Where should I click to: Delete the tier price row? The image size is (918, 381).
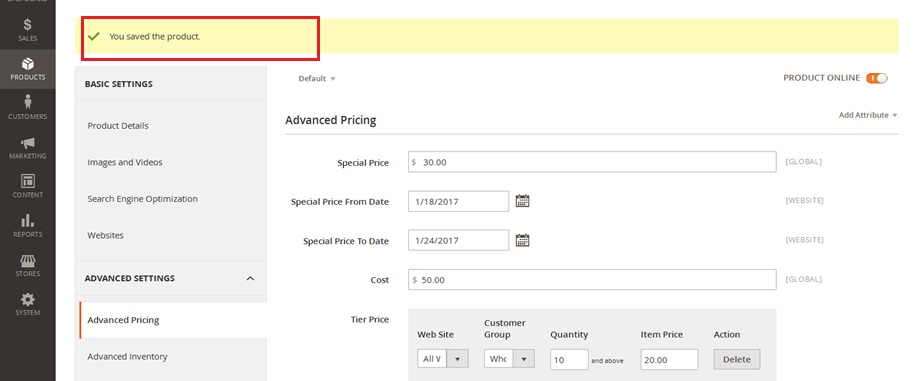click(x=737, y=359)
